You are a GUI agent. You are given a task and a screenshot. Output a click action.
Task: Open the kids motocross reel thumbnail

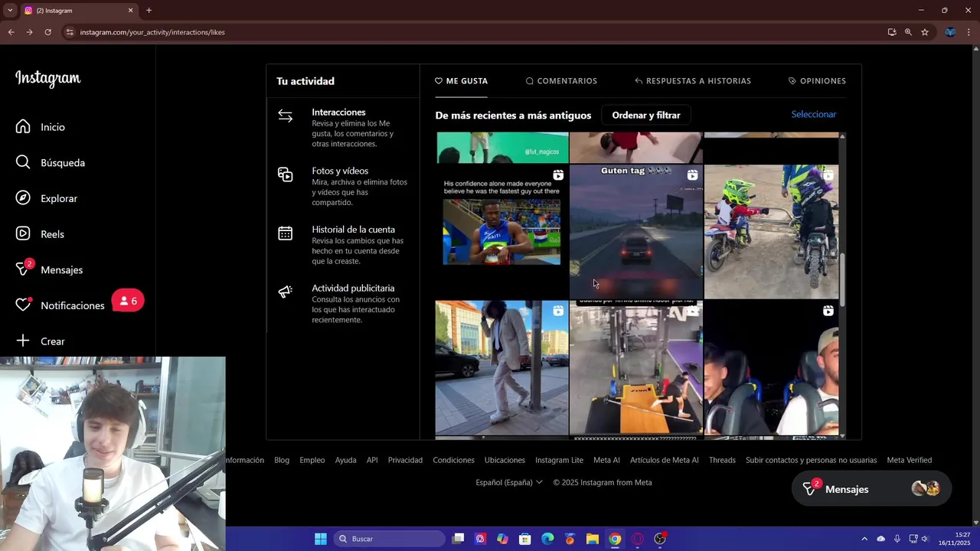pos(771,232)
